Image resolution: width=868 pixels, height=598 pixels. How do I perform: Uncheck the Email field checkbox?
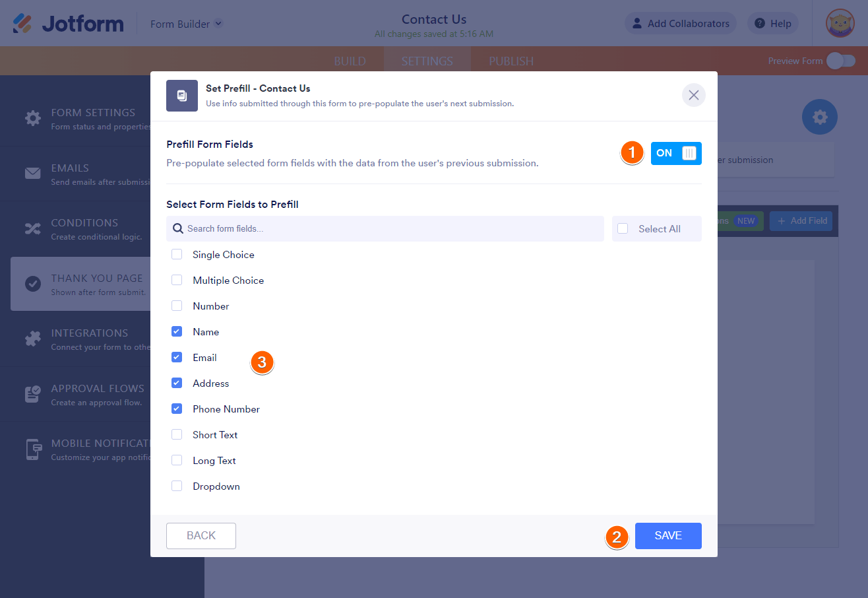click(177, 357)
